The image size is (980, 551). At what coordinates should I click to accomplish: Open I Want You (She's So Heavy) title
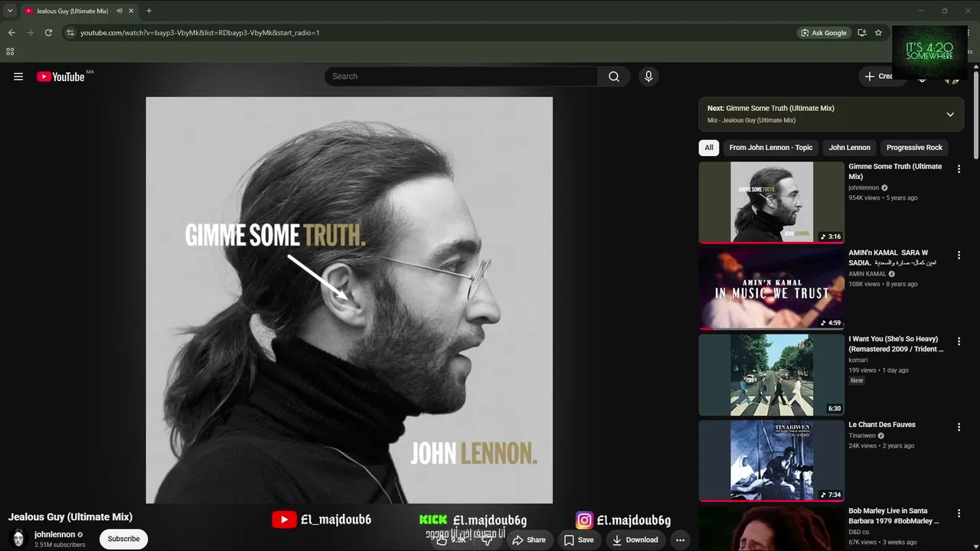(x=896, y=344)
